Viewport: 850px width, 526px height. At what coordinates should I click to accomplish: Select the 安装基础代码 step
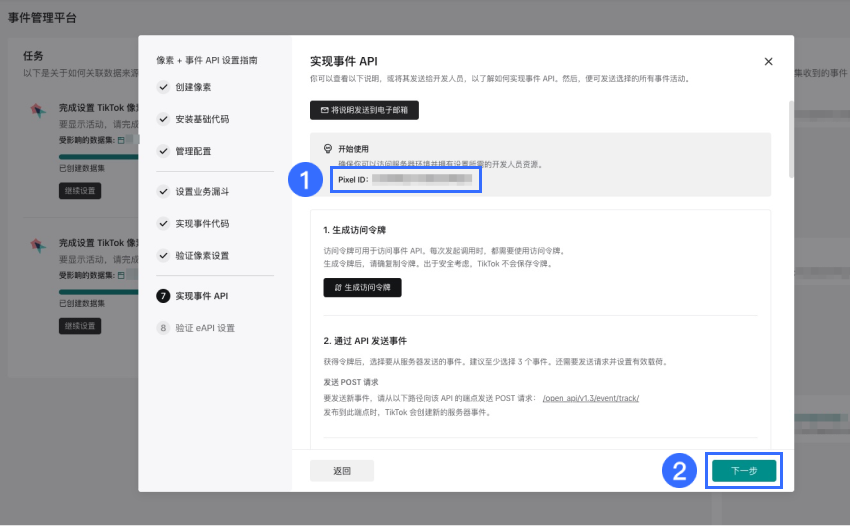202,119
